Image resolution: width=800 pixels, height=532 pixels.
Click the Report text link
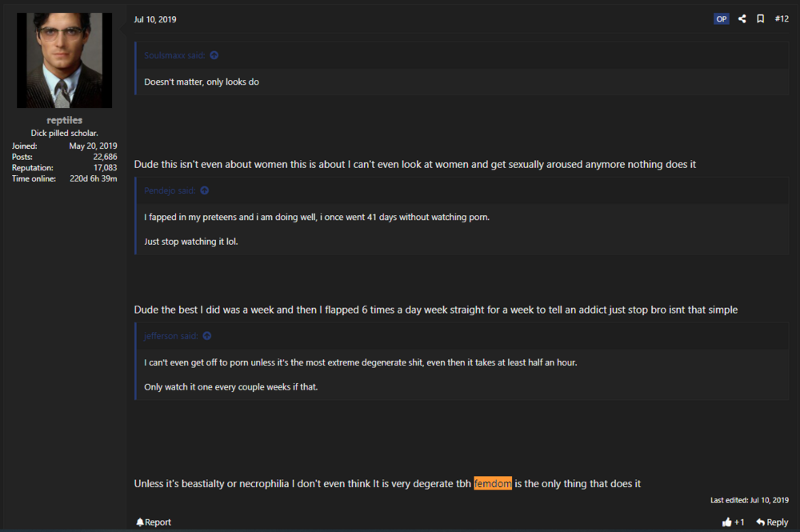tap(158, 522)
